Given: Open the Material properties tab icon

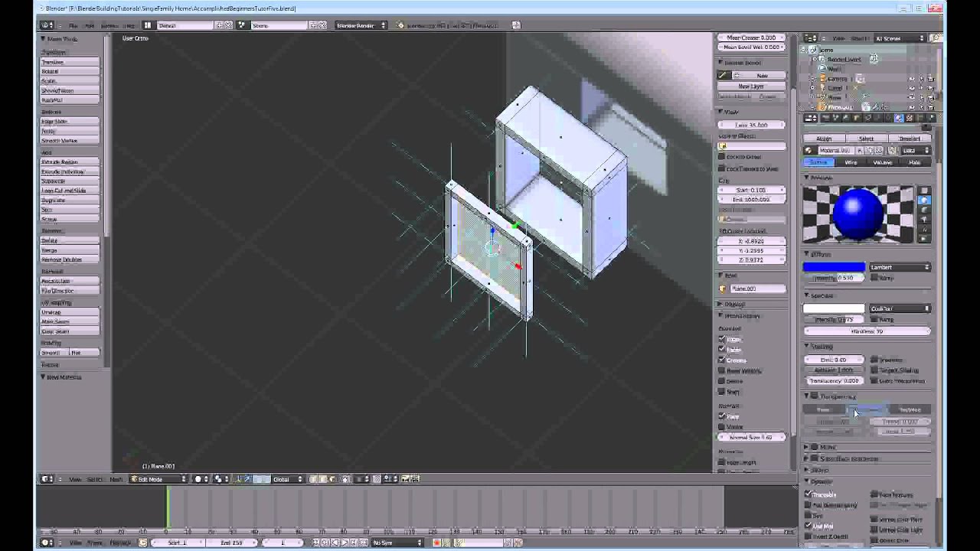Looking at the screenshot, I should (899, 118).
